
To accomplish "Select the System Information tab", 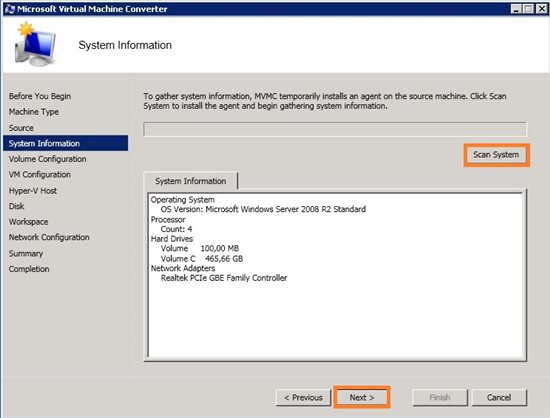I will [x=190, y=181].
